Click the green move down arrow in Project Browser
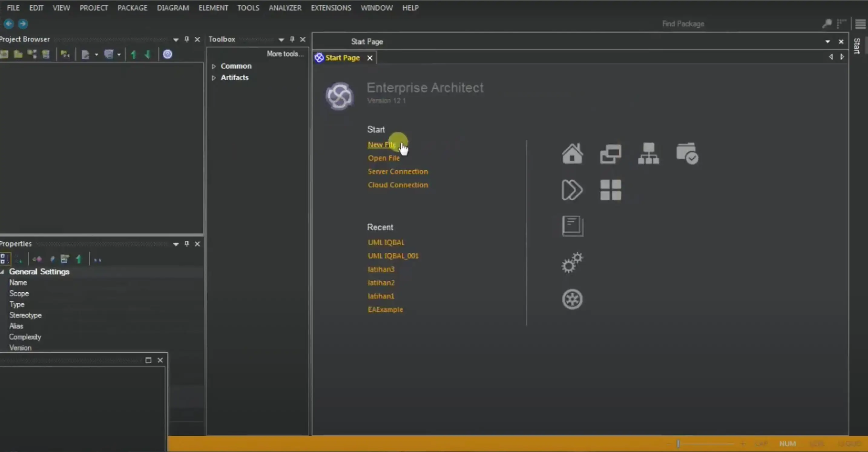Screen dimensions: 868x452 pos(147,54)
